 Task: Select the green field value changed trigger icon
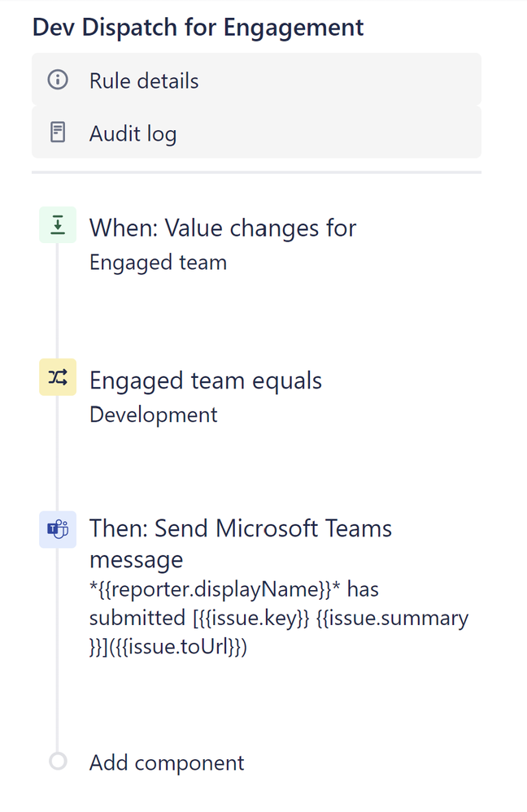pyautogui.click(x=57, y=224)
